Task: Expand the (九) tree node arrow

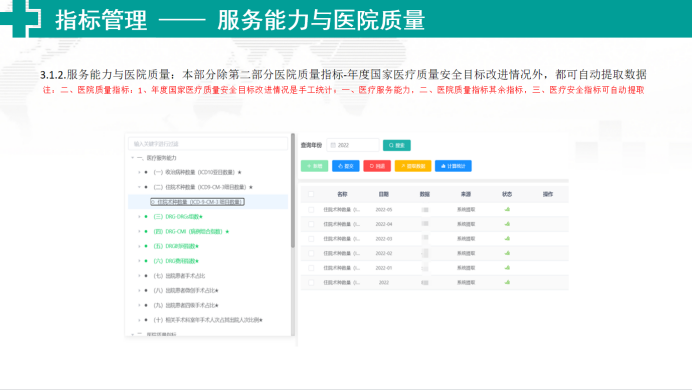Action: (x=139, y=305)
